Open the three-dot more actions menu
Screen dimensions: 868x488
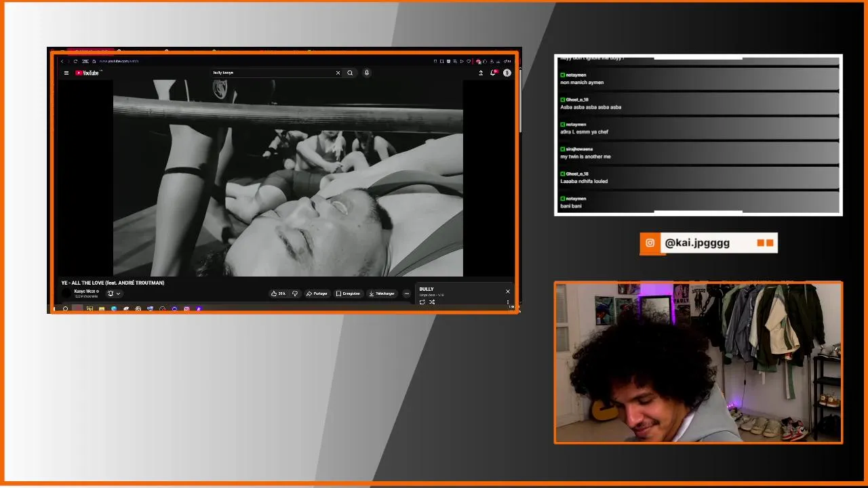tap(406, 293)
